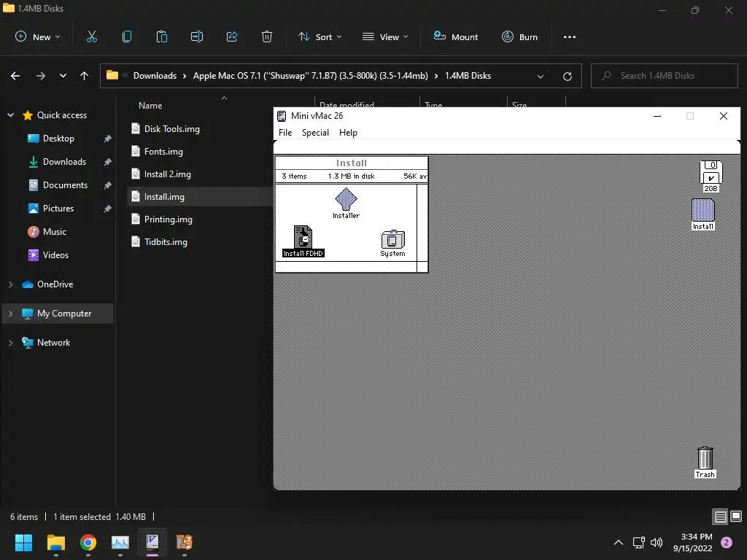Image resolution: width=747 pixels, height=560 pixels.
Task: Click the refresh button in address bar
Action: tap(568, 76)
